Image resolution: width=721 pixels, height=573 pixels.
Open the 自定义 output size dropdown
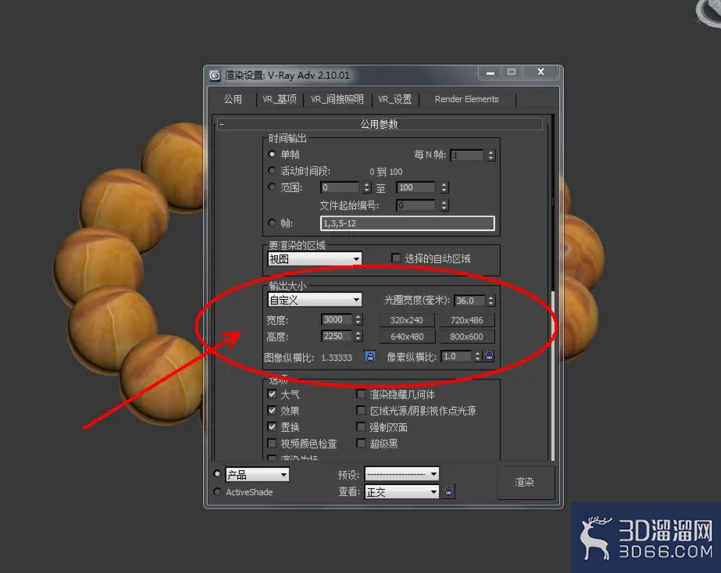pos(315,300)
